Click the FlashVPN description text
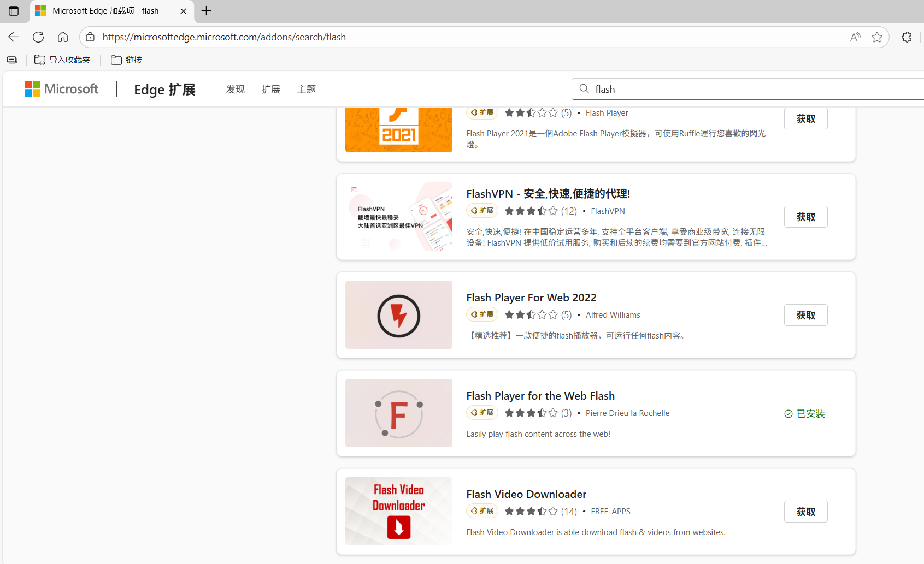The image size is (924, 564). point(616,238)
